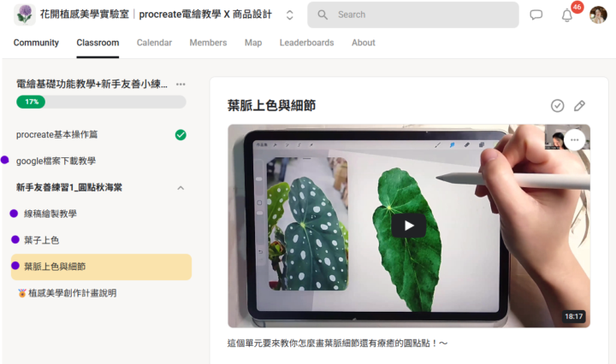616x364 pixels.
Task: Go to the Members tab
Action: tap(208, 43)
